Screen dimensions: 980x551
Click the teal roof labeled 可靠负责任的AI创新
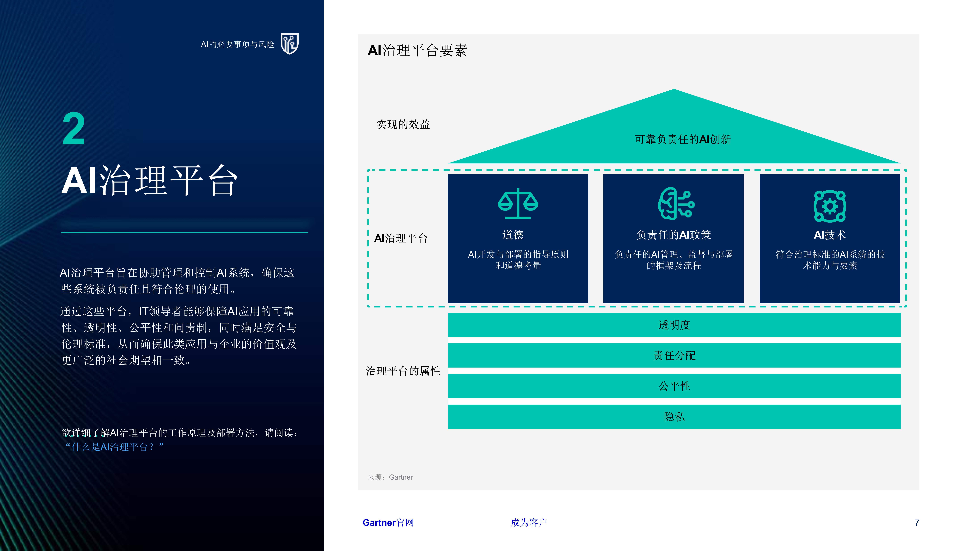coord(683,141)
